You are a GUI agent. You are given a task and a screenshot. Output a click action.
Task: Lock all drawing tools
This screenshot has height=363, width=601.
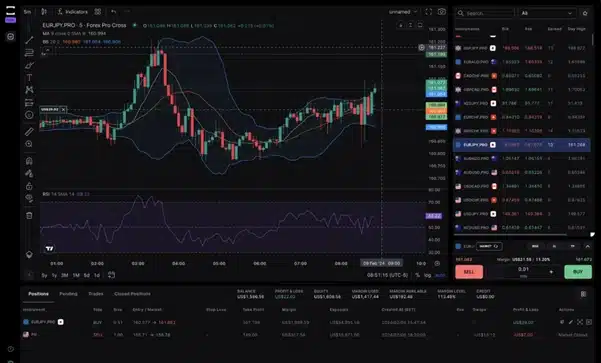pos(29,186)
